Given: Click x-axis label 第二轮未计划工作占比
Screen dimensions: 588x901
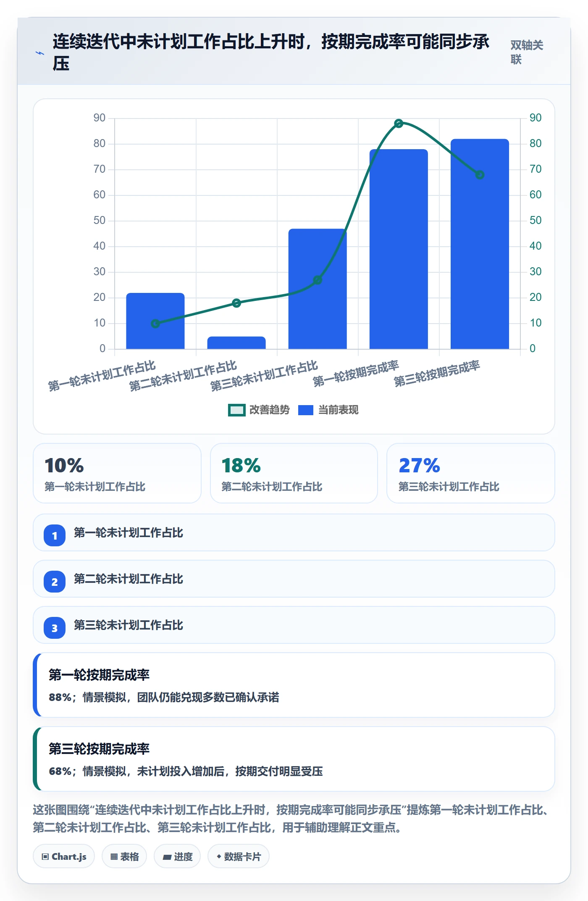Looking at the screenshot, I should (x=183, y=376).
